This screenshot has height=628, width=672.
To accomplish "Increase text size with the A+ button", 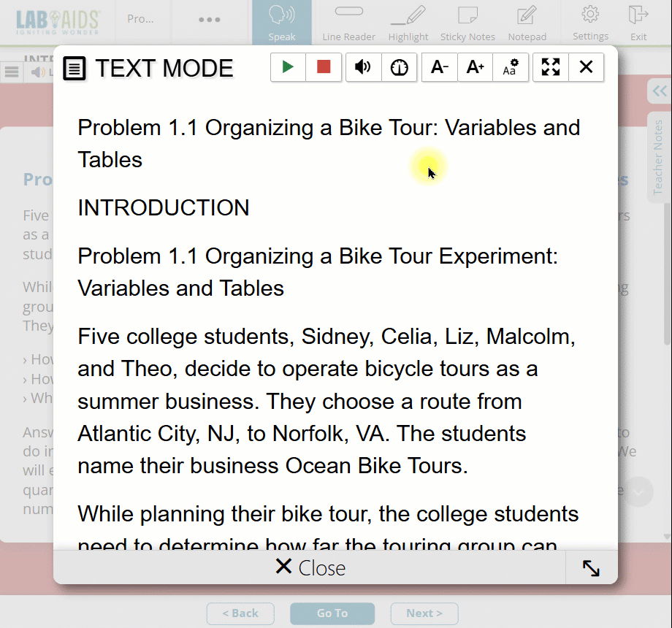I will pyautogui.click(x=476, y=67).
